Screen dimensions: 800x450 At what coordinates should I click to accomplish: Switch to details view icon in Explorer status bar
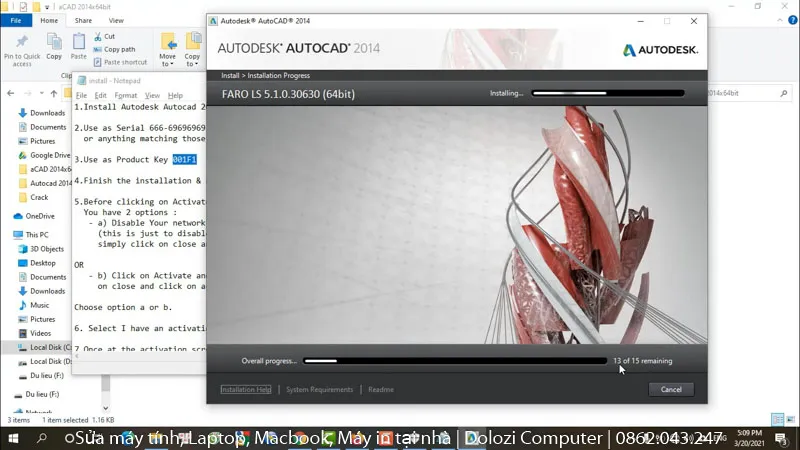point(778,419)
